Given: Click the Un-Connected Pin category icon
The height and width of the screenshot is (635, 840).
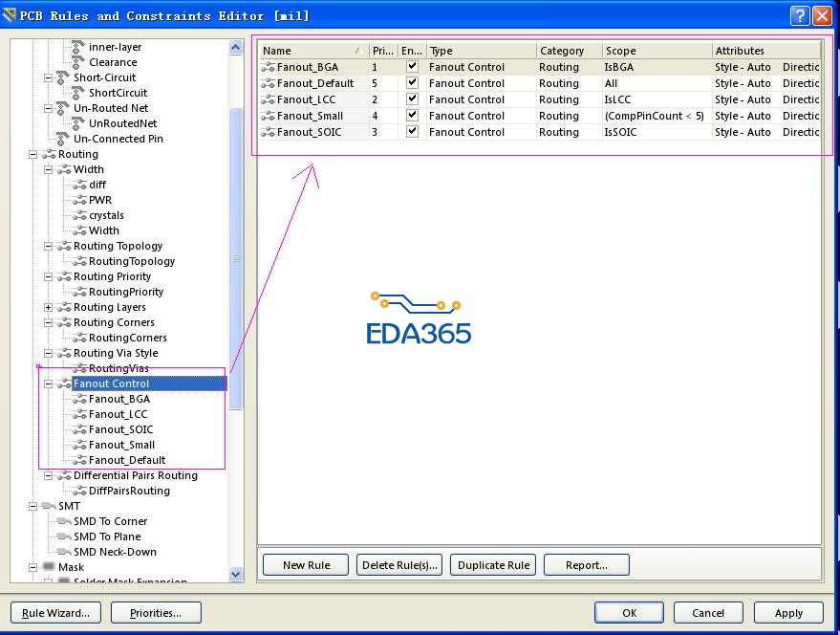Looking at the screenshot, I should click(63, 139).
